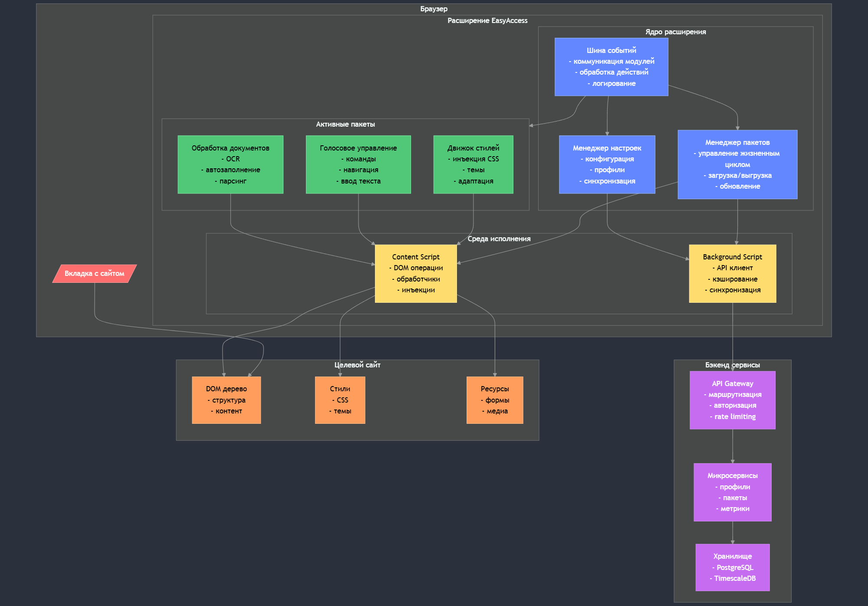
Task: Click the Среда исполнения group title
Action: 499,239
